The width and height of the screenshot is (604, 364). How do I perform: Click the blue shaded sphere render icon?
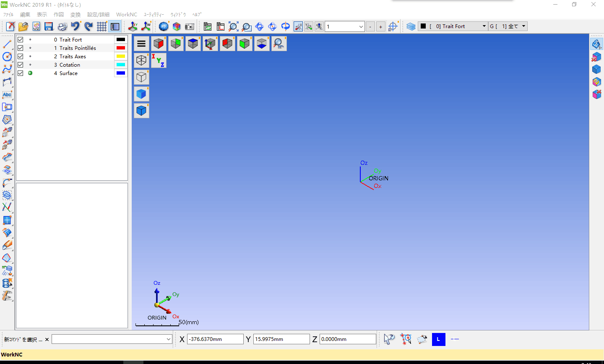[164, 26]
